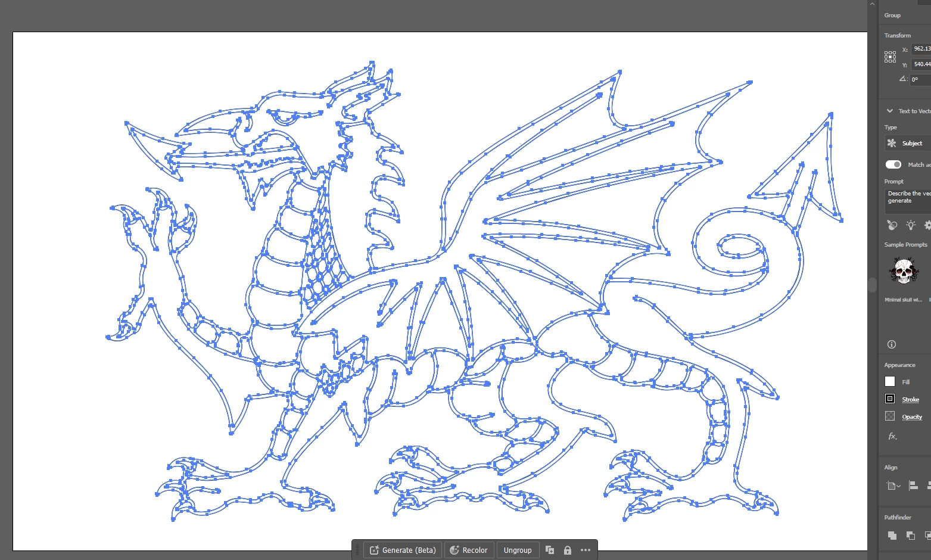Open the Type dropdown showing Subject
The height and width of the screenshot is (560, 931).
pyautogui.click(x=908, y=143)
